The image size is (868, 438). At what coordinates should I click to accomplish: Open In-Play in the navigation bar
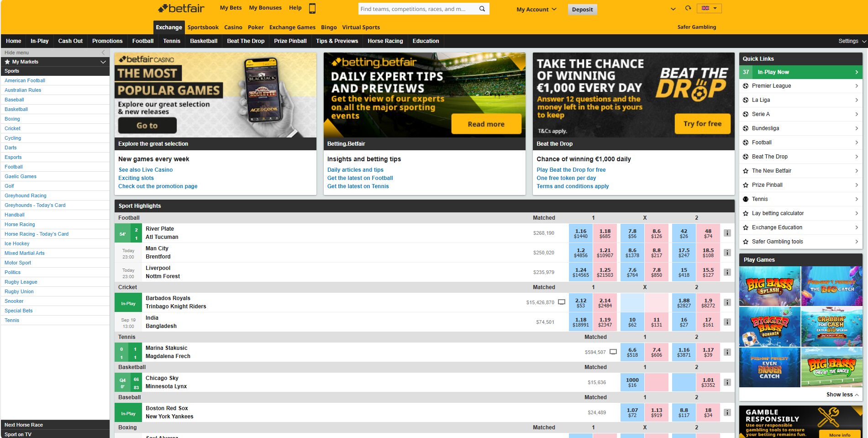40,41
